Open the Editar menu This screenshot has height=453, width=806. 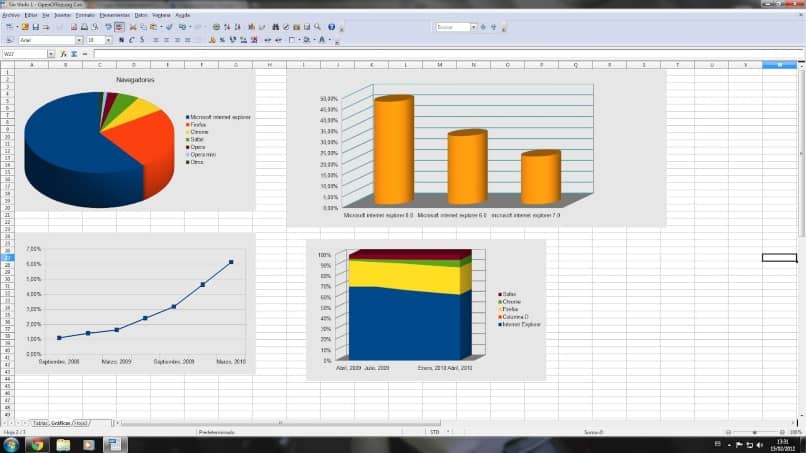tap(31, 15)
